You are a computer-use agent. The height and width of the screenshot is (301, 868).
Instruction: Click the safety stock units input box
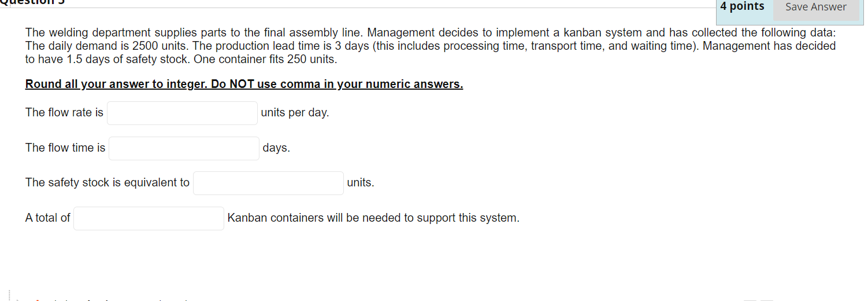[268, 183]
